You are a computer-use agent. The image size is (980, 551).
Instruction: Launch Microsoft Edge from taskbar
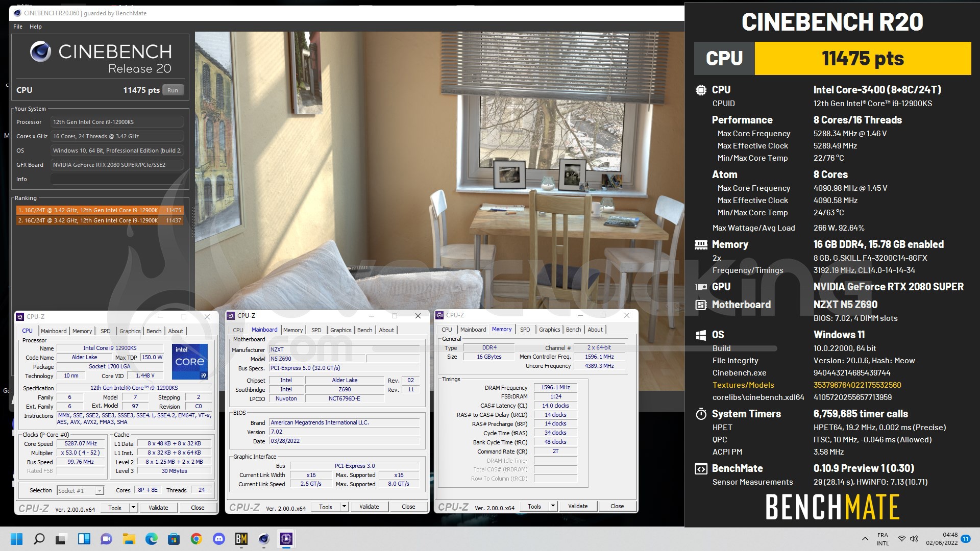coord(151,539)
